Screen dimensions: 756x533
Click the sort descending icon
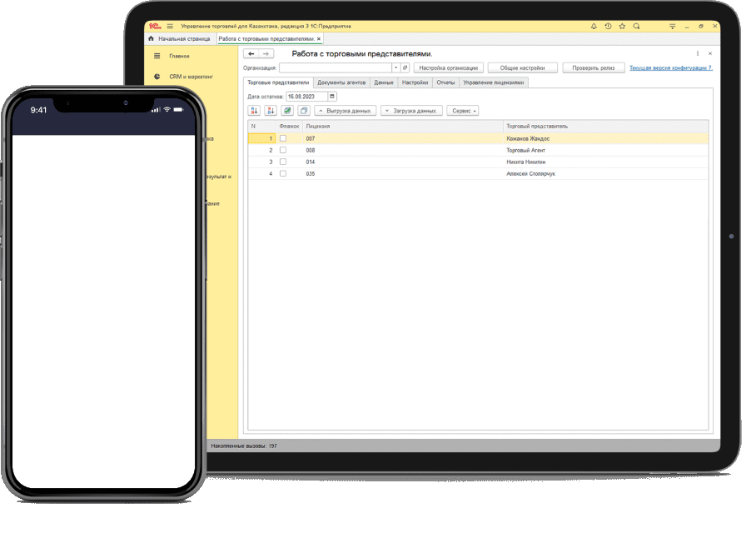point(271,111)
